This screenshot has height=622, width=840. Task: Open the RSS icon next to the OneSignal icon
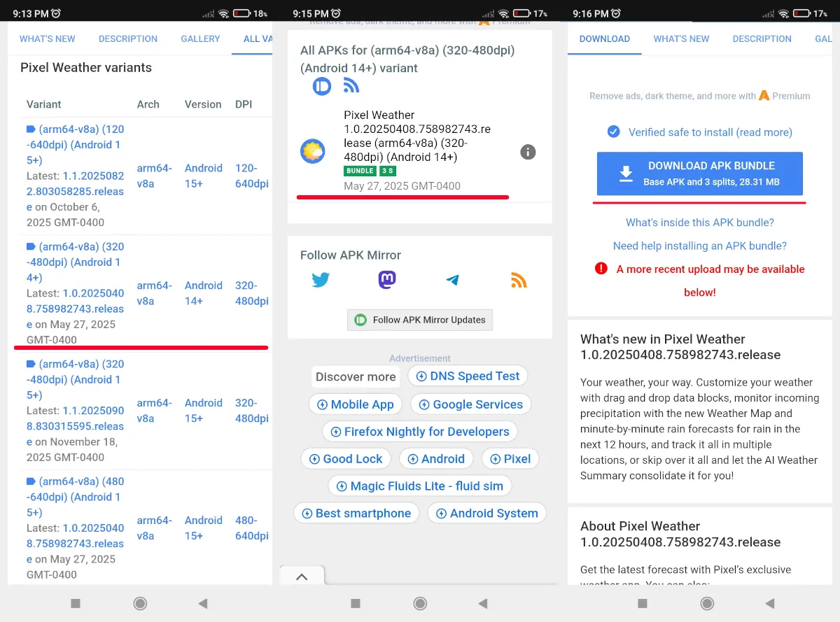[351, 86]
